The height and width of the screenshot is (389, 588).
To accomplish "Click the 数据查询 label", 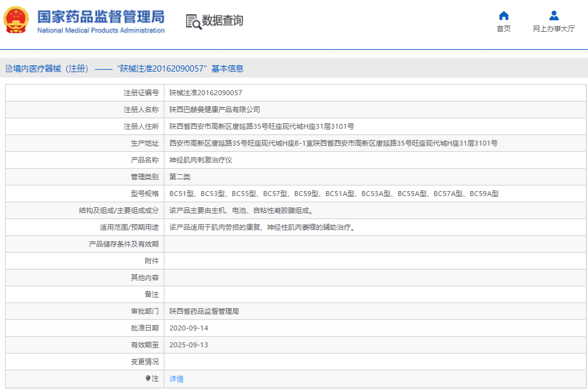I will click(222, 21).
